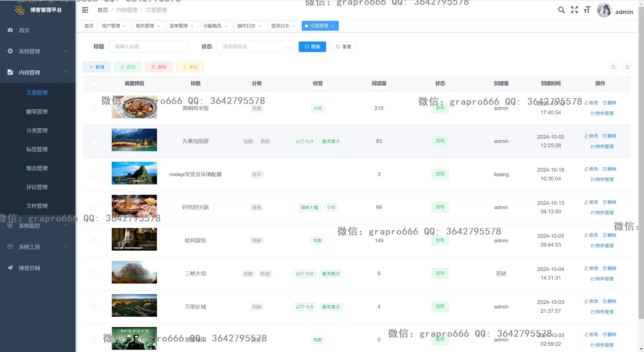Open 博客官网 paper plane link

click(x=29, y=268)
